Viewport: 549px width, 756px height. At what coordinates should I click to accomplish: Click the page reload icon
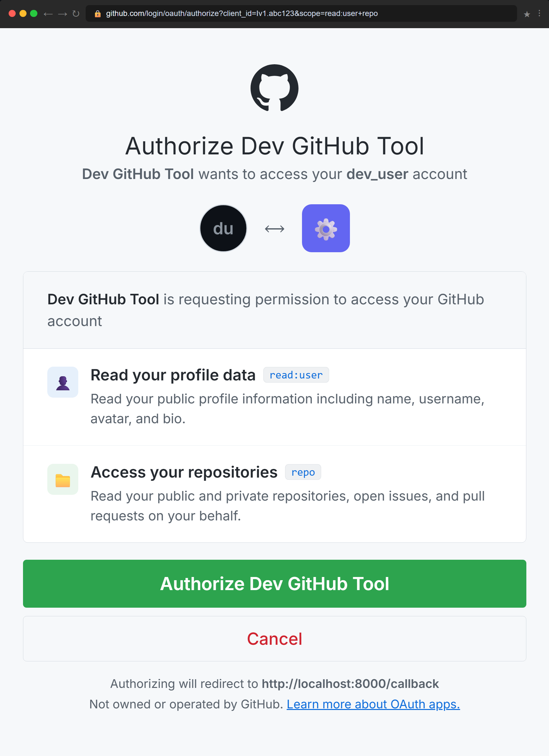pos(75,14)
